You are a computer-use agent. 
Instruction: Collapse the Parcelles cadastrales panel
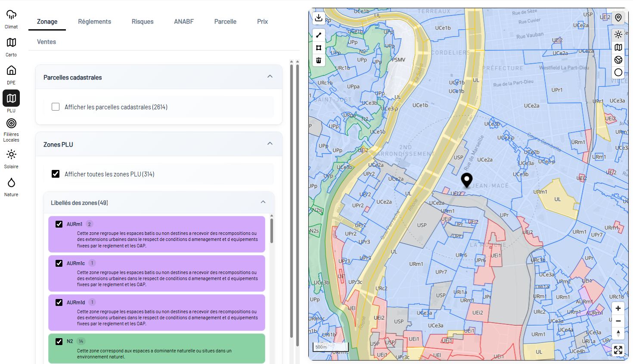(x=270, y=77)
